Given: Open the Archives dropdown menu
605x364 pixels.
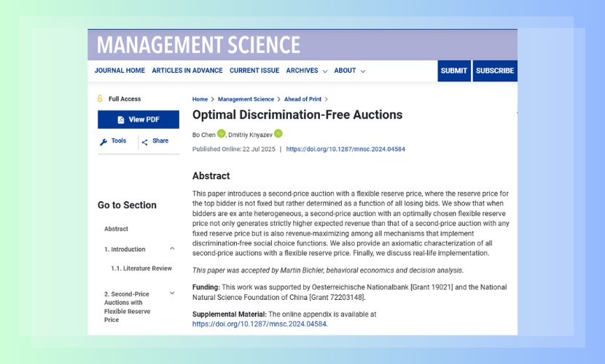Looking at the screenshot, I should coord(306,71).
